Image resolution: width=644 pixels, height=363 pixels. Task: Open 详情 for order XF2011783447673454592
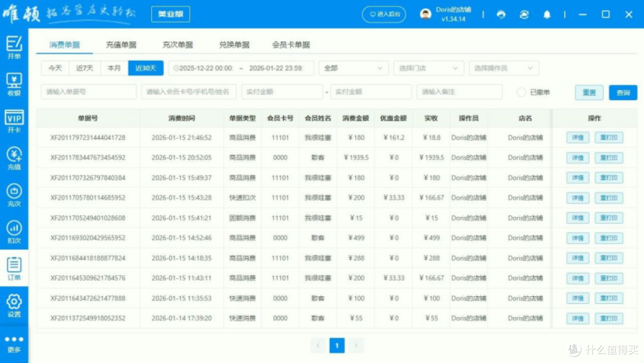click(578, 158)
